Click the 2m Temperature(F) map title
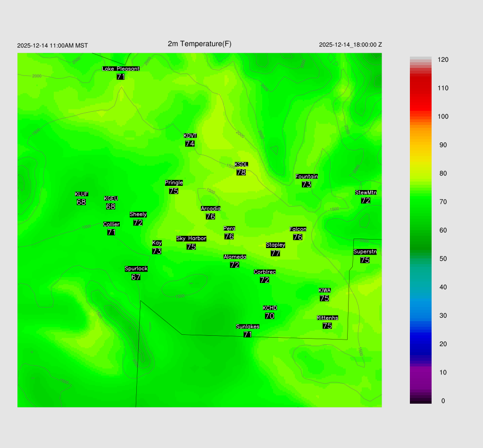483x448 pixels. (x=200, y=44)
